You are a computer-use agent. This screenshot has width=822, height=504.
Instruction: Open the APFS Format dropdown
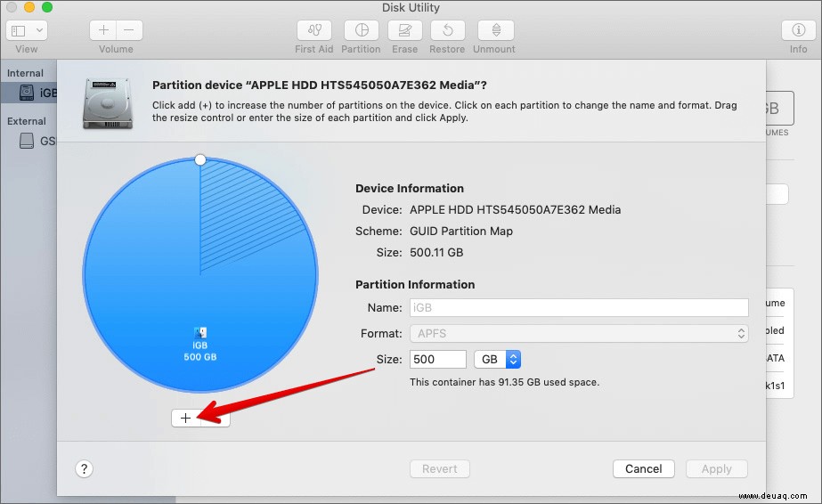pyautogui.click(x=579, y=333)
